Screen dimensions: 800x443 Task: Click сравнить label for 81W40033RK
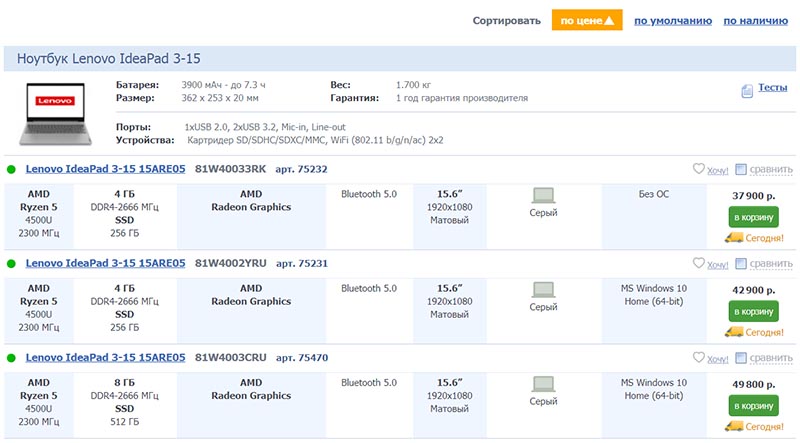point(771,169)
